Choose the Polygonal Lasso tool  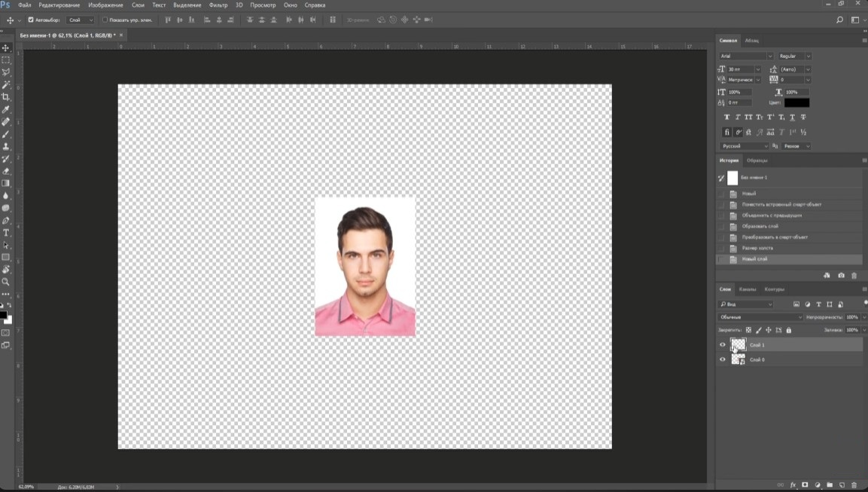pos(6,72)
